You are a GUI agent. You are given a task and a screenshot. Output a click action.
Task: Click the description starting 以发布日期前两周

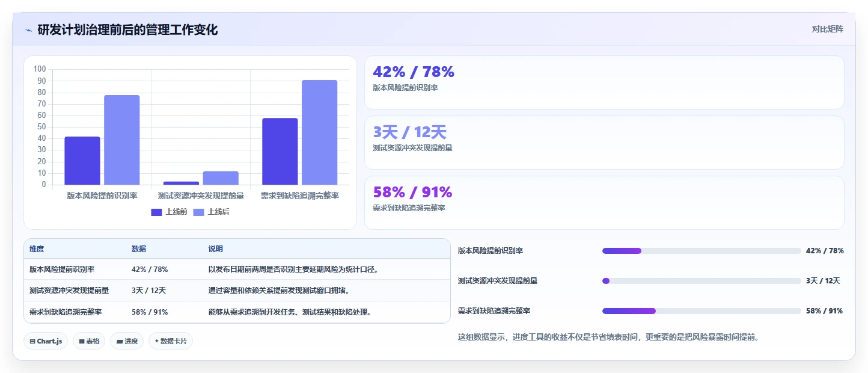(293, 270)
